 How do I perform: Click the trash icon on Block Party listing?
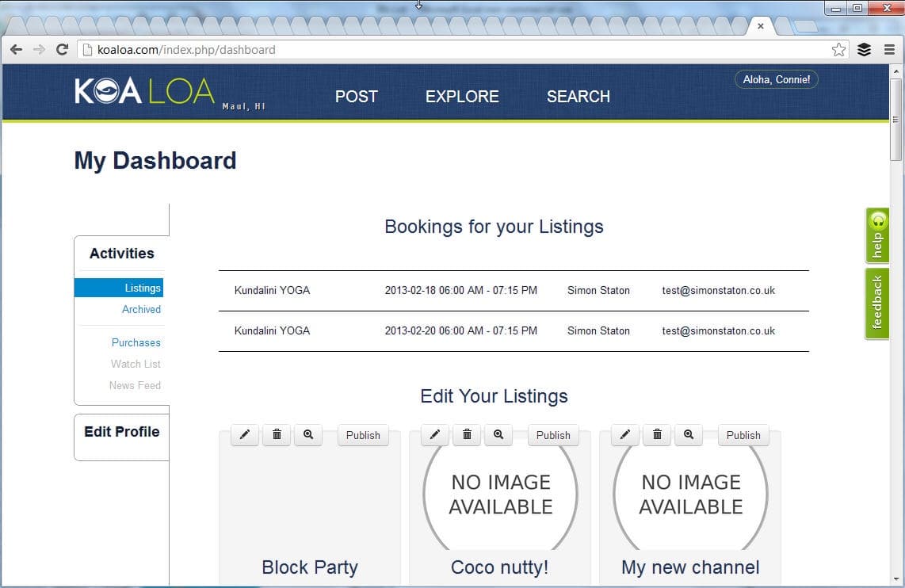[277, 435]
